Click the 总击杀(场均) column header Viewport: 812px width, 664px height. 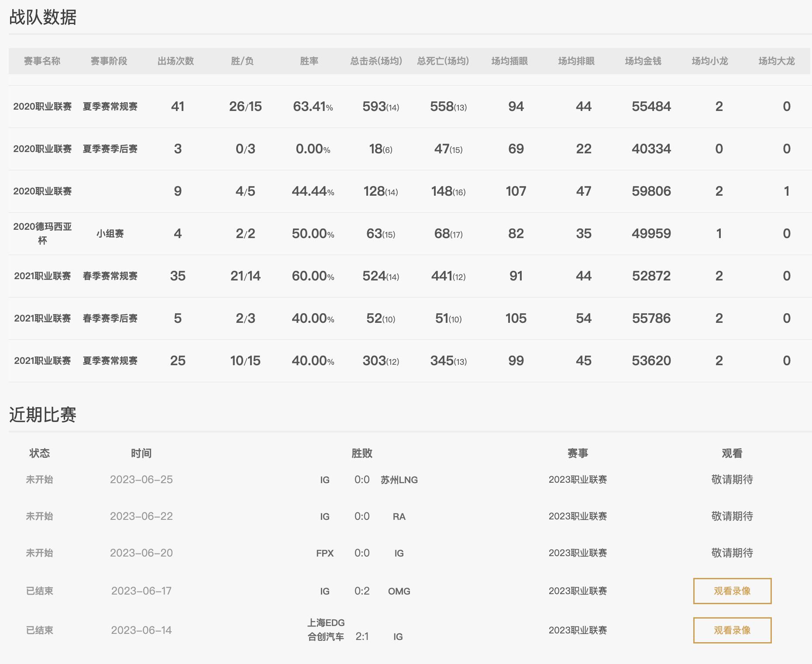[376, 61]
